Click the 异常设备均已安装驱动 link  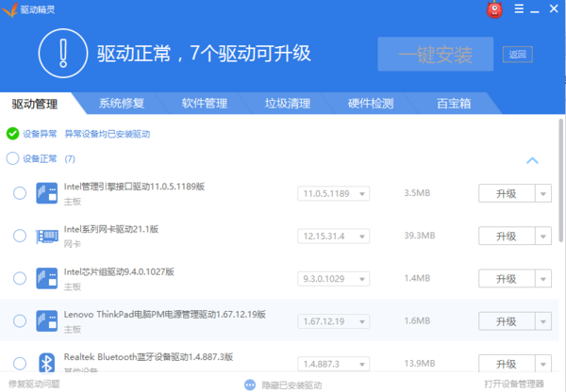click(108, 134)
